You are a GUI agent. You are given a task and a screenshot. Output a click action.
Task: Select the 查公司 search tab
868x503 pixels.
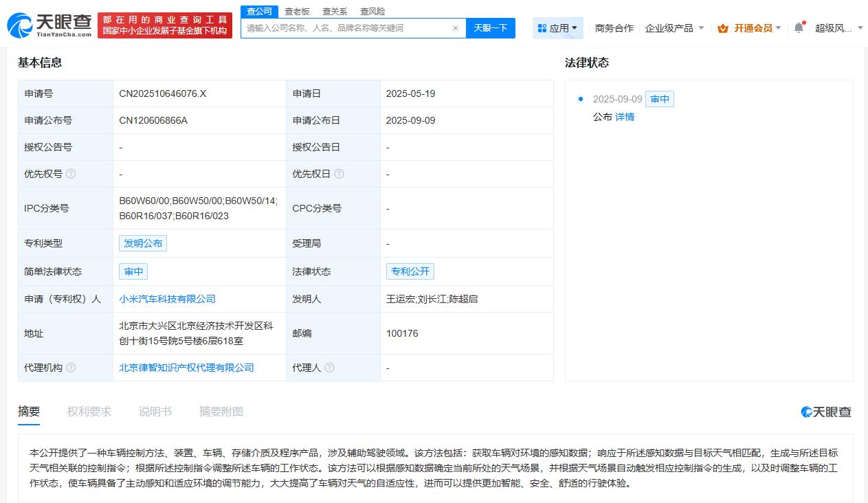click(x=259, y=11)
